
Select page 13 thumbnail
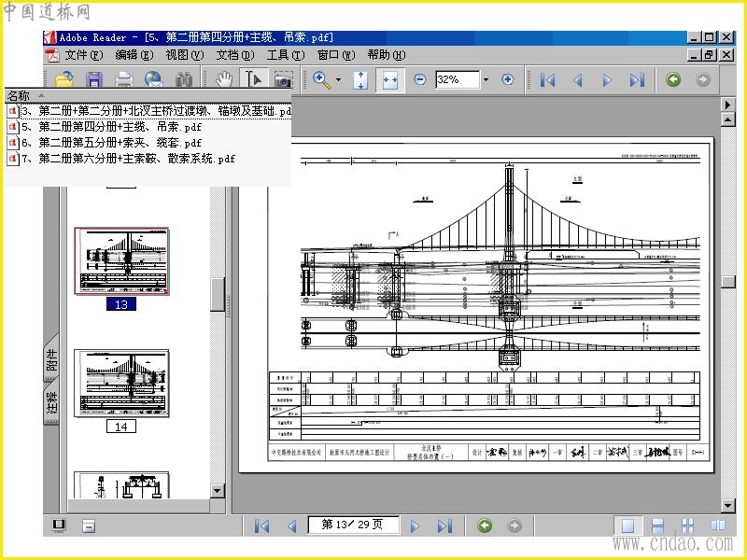coord(121,261)
